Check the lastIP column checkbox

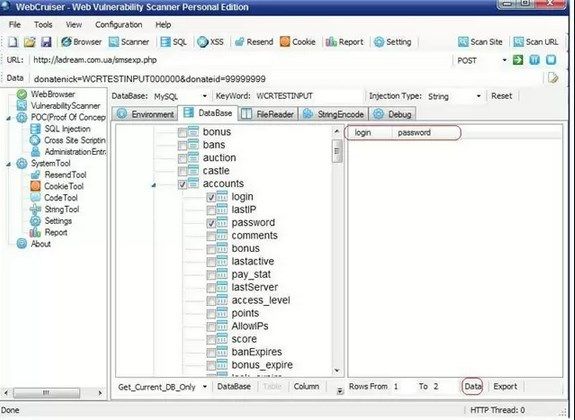coord(211,210)
